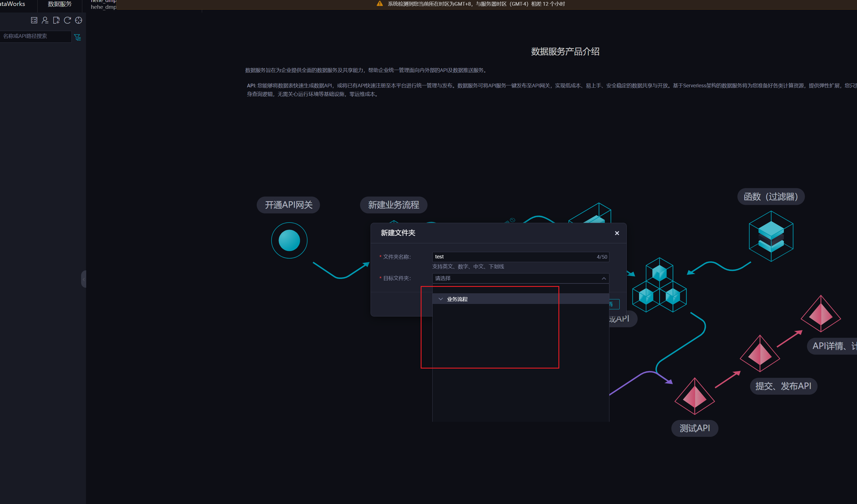Close the 新建文件夹 dialog with X
The height and width of the screenshot is (504, 857).
(x=616, y=233)
